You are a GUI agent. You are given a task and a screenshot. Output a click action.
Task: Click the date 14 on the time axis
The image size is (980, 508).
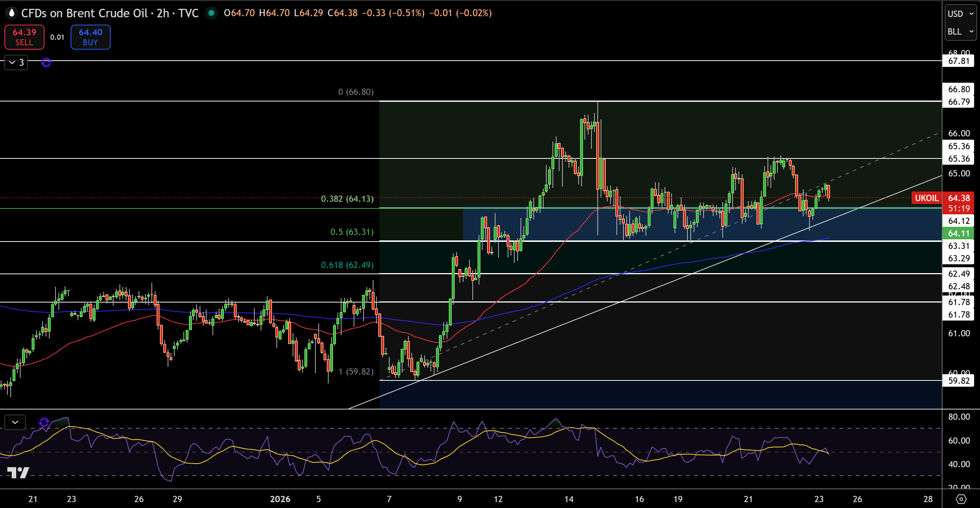[569, 499]
